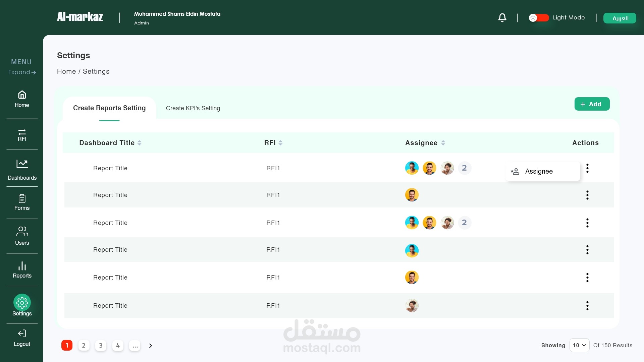Sort the Assignee column
This screenshot has width=644, height=362.
click(x=443, y=143)
